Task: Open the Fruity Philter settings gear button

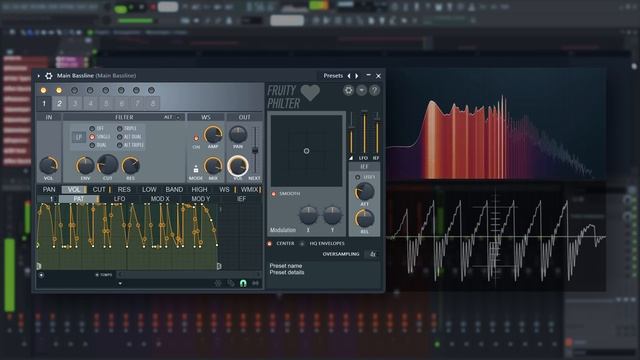Action: pyautogui.click(x=348, y=90)
